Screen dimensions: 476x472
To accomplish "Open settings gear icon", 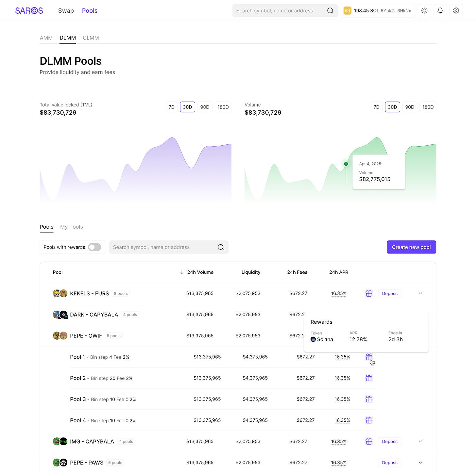I will (456, 11).
